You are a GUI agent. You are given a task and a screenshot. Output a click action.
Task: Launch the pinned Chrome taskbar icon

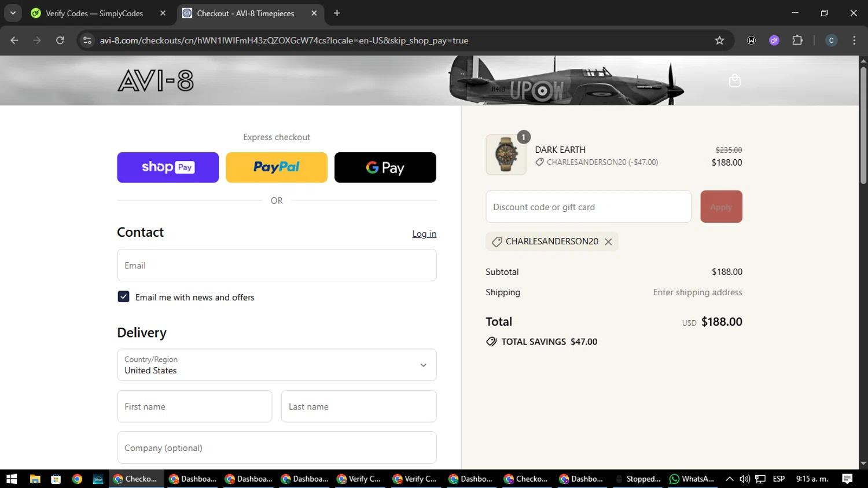[x=77, y=479]
